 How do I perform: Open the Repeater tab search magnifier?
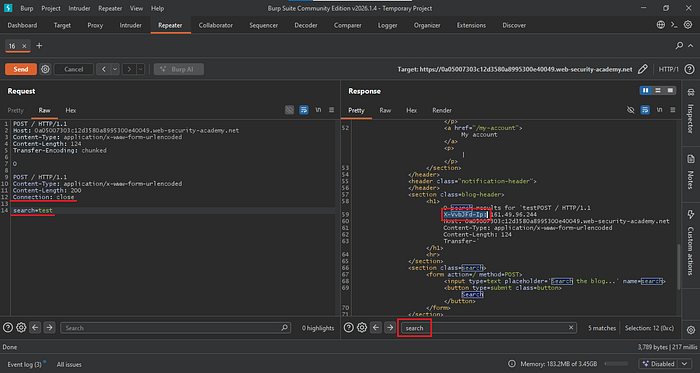pyautogui.click(x=679, y=46)
